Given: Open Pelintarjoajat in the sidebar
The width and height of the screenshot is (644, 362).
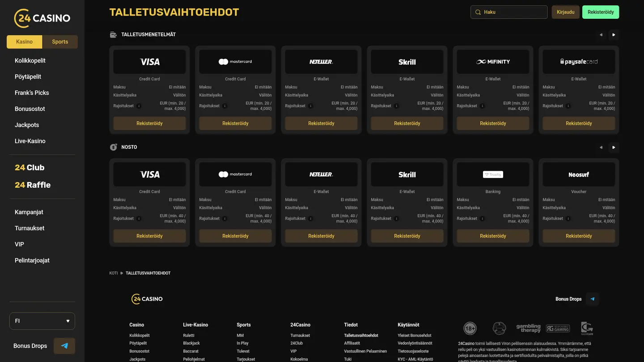Looking at the screenshot, I should coord(32,261).
